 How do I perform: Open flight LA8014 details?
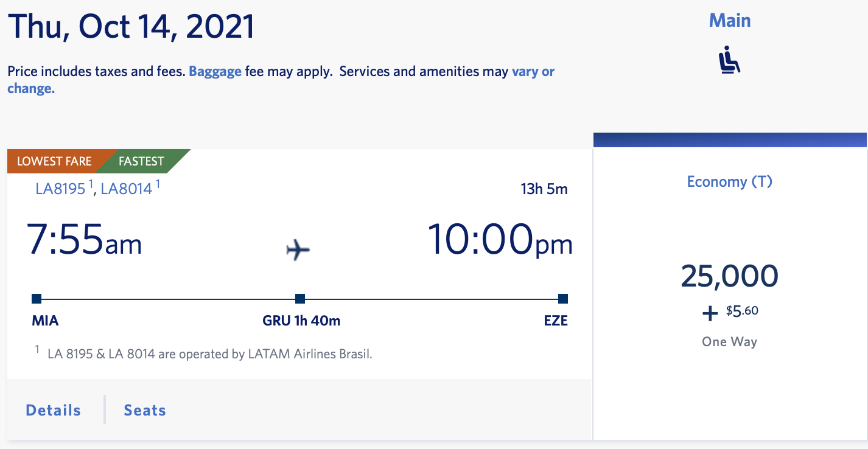click(x=126, y=189)
